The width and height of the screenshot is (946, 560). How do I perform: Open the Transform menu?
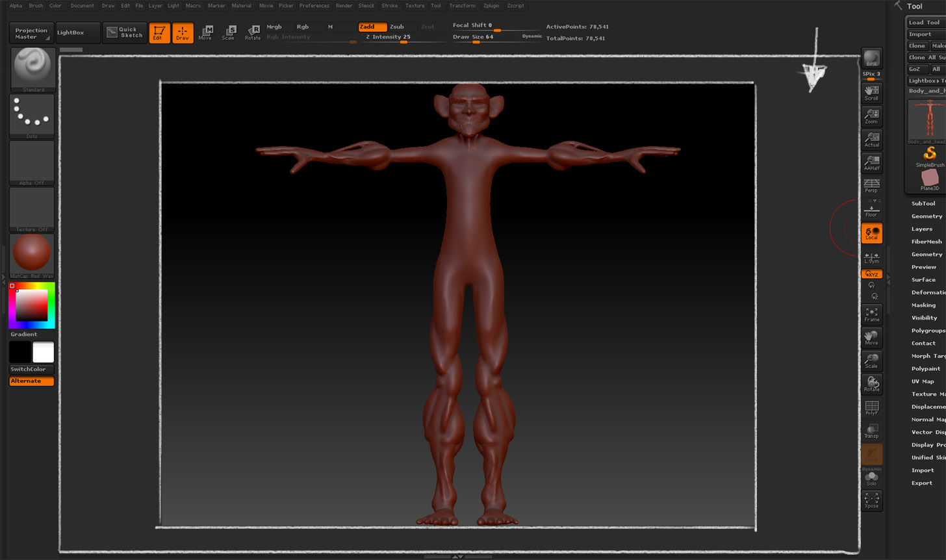(x=462, y=6)
